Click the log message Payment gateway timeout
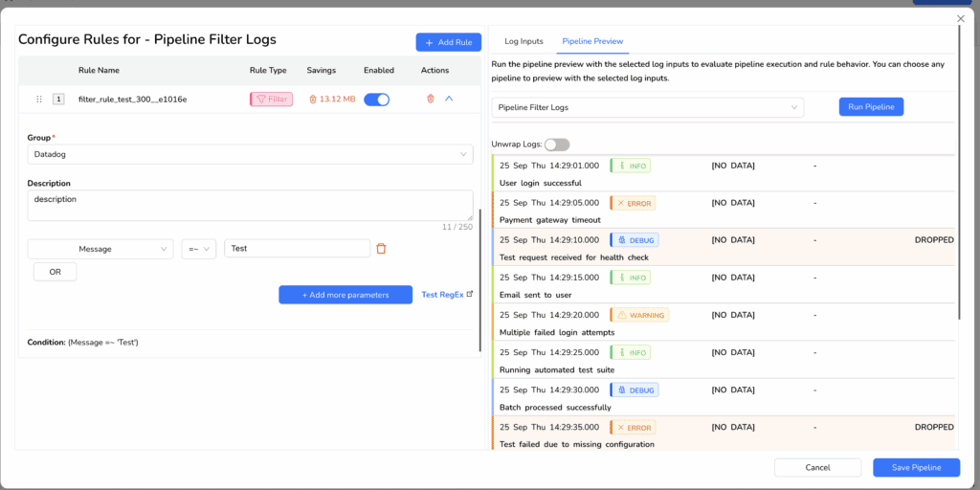The image size is (980, 490). 550,220
